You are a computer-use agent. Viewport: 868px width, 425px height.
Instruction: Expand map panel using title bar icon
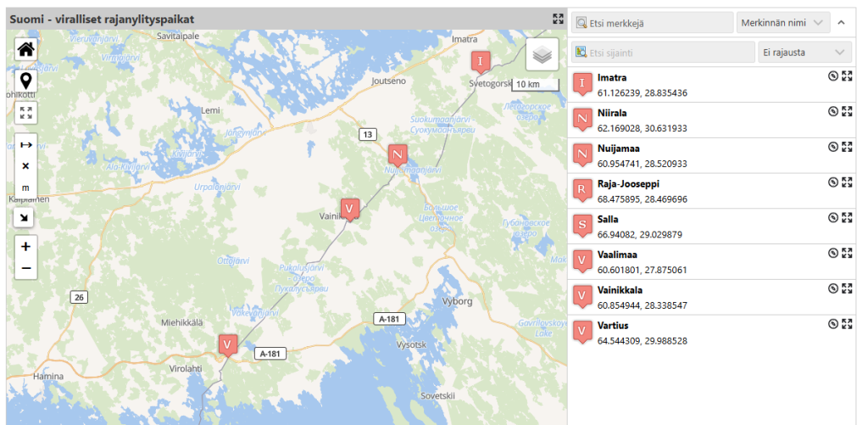[558, 19]
